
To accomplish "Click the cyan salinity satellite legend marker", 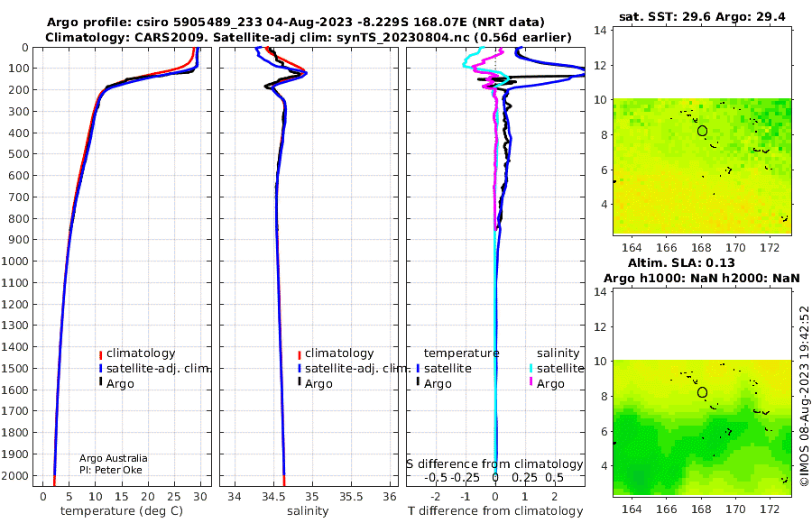I will tap(531, 369).
